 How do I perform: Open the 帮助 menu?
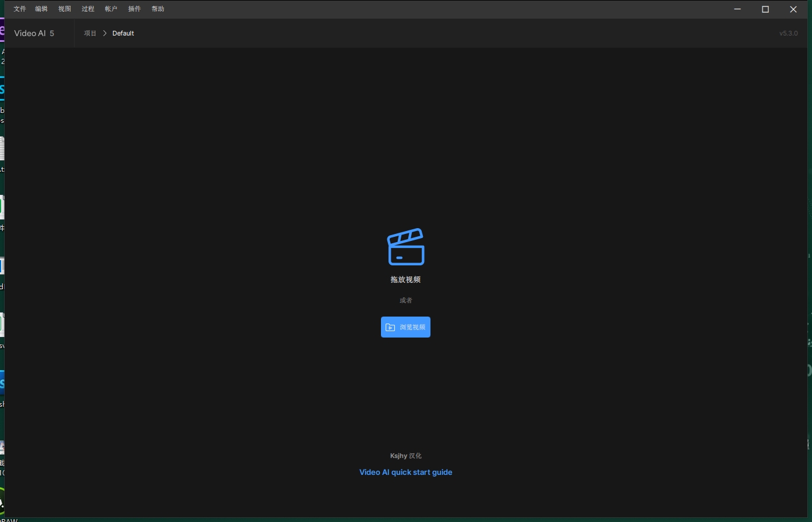[x=158, y=9]
